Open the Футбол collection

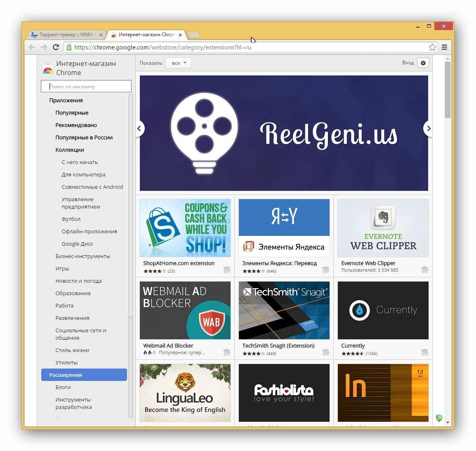[71, 219]
